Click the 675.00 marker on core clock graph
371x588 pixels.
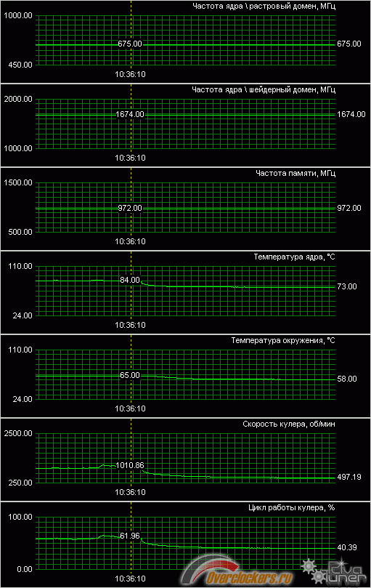130,44
